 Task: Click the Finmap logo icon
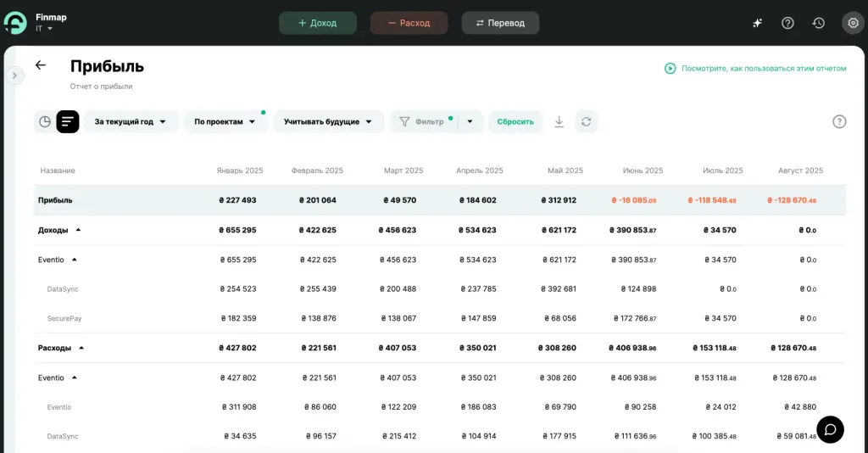(x=15, y=23)
